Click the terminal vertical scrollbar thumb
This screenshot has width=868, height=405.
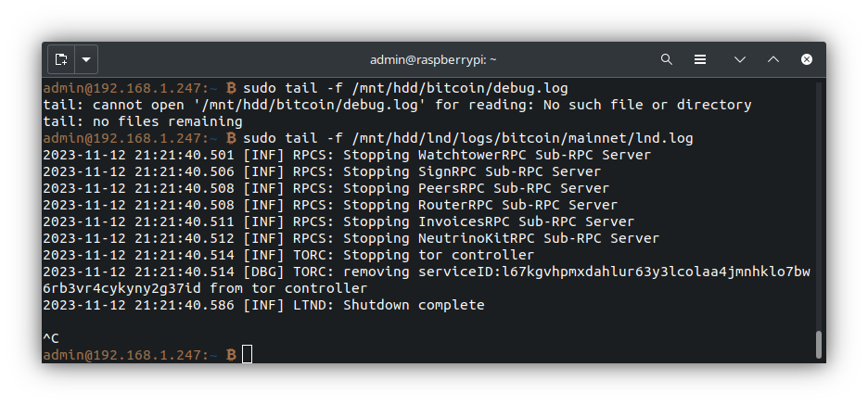click(818, 344)
